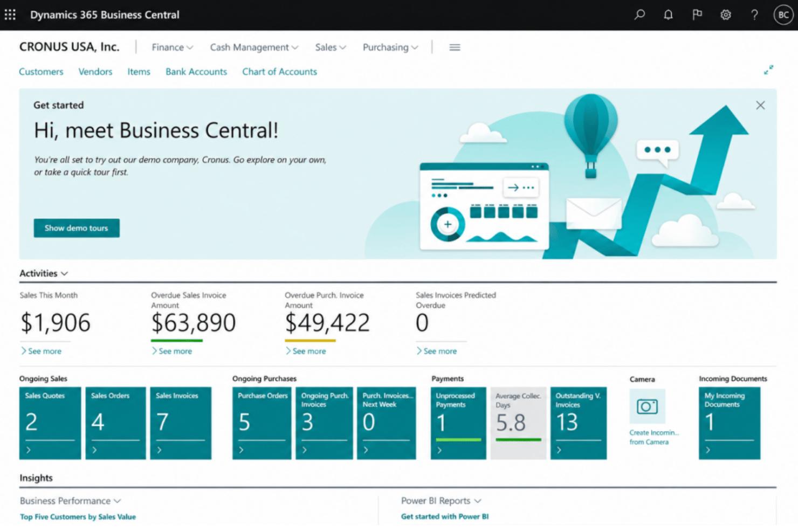This screenshot has height=532, width=798.
Task: Open the Ongoing Purch. Invoices tile
Action: click(325, 423)
